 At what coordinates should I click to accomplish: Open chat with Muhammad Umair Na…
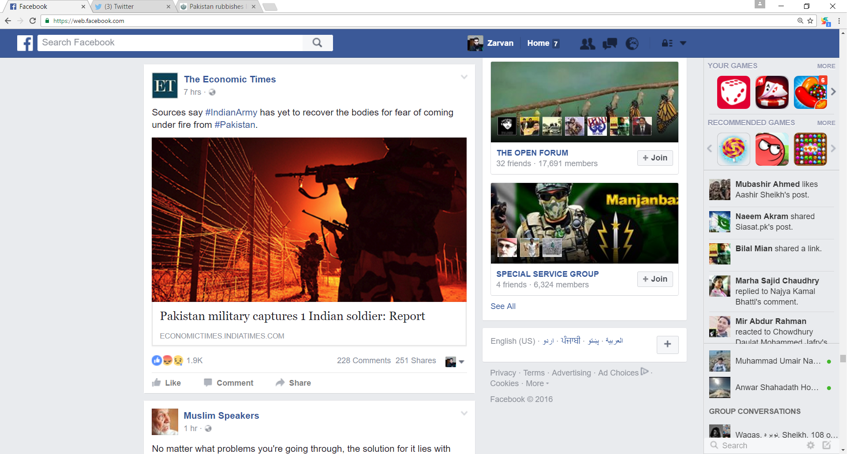click(x=771, y=361)
